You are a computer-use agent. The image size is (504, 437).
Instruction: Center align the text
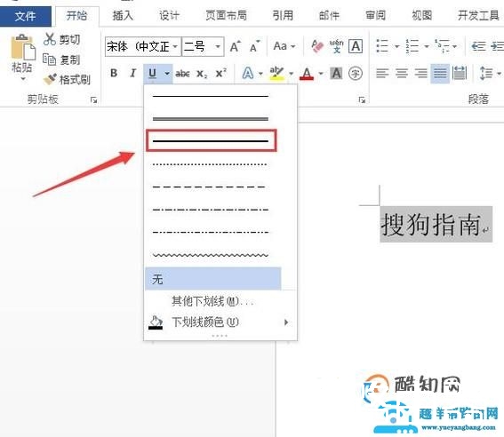coord(402,74)
